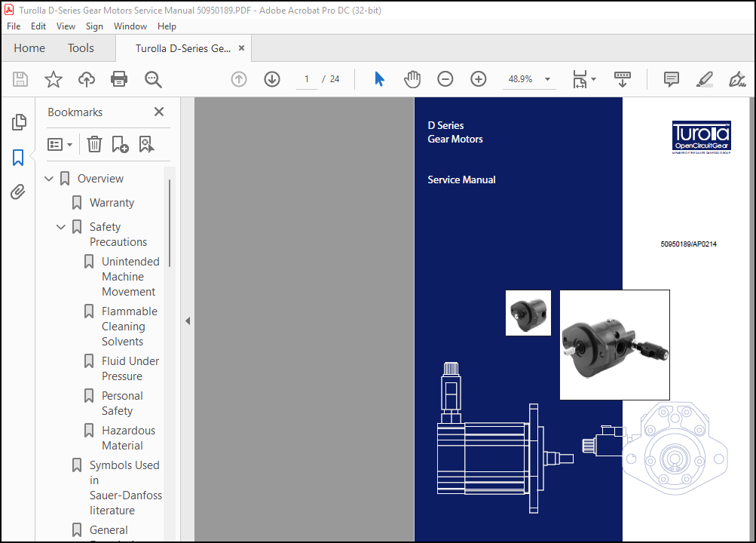Jump to the Warranty bookmark
This screenshot has width=756, height=543.
112,203
